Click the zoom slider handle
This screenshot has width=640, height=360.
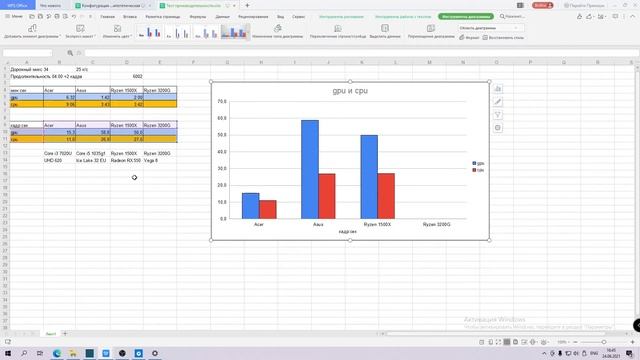click(604, 342)
